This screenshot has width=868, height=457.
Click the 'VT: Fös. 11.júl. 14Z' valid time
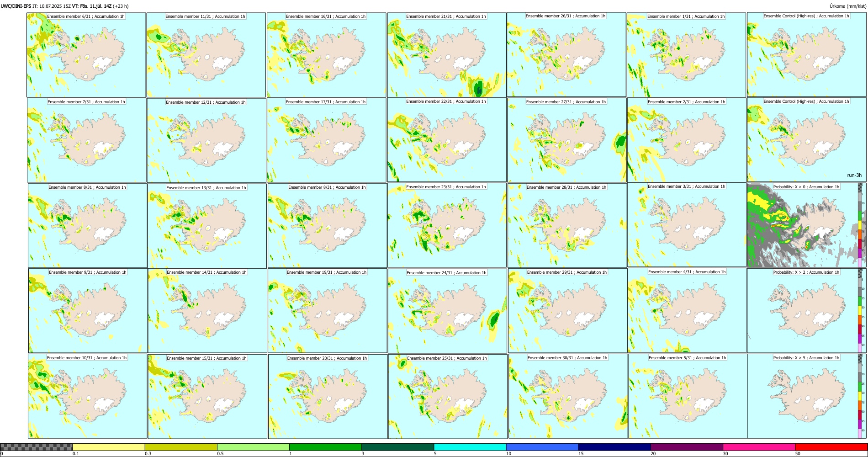pyautogui.click(x=92, y=6)
